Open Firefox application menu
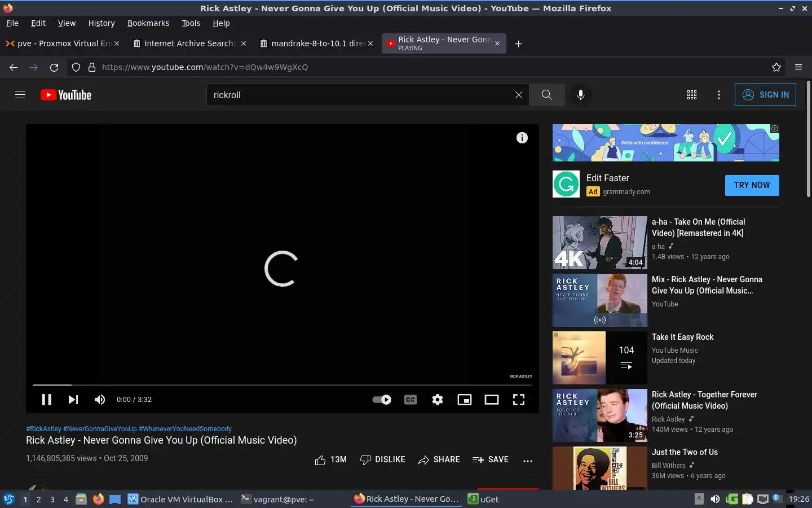 tap(798, 67)
